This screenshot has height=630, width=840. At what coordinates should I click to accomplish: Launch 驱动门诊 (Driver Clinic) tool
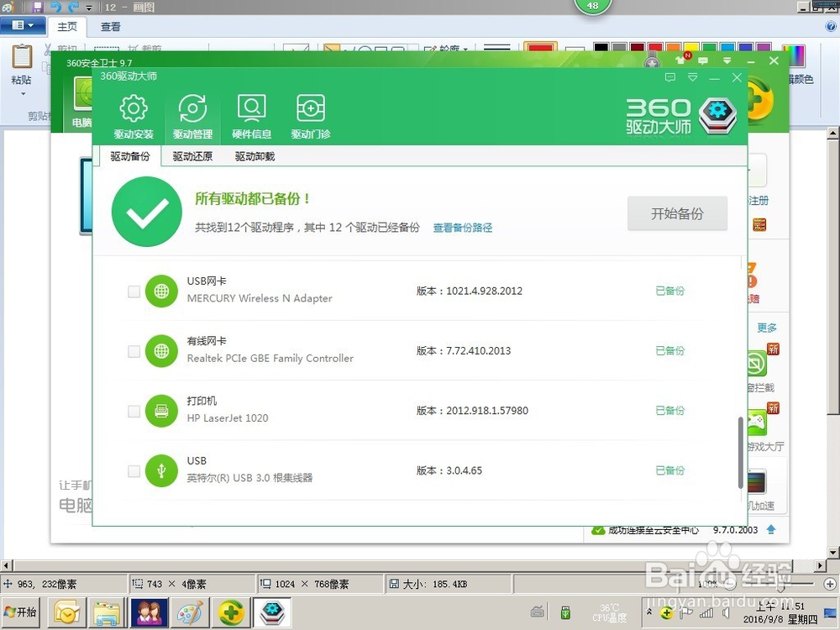(x=310, y=114)
